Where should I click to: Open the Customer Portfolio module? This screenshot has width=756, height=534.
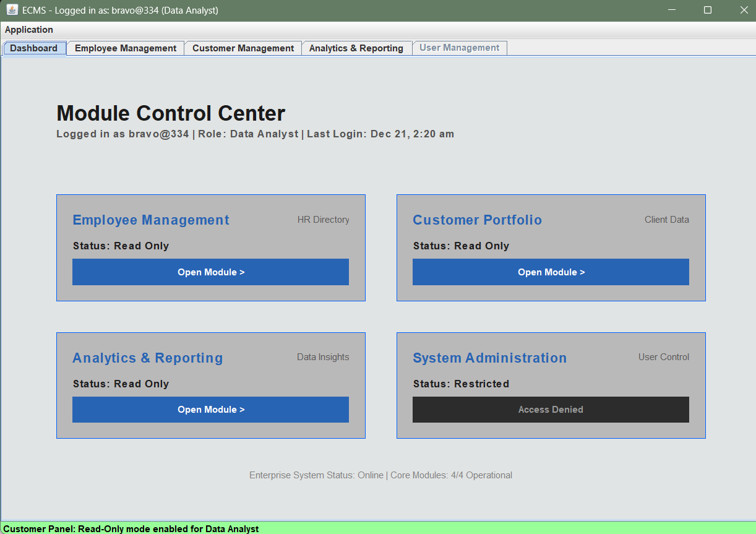click(551, 272)
